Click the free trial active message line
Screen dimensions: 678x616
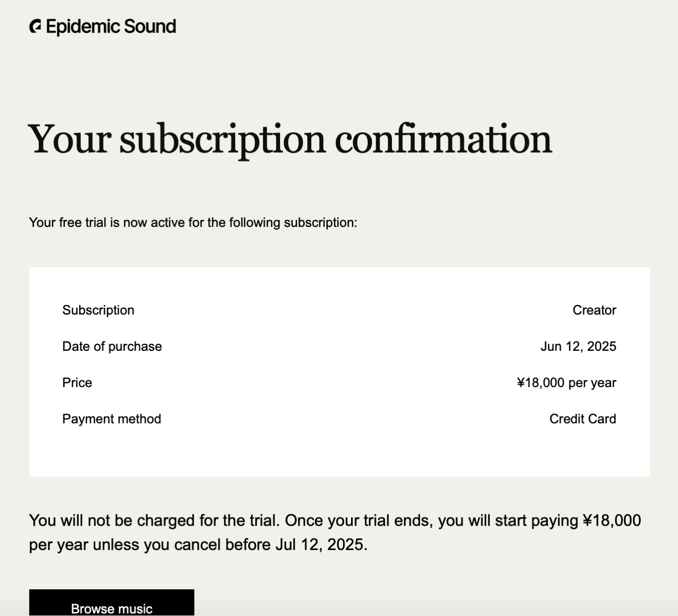[x=193, y=222]
